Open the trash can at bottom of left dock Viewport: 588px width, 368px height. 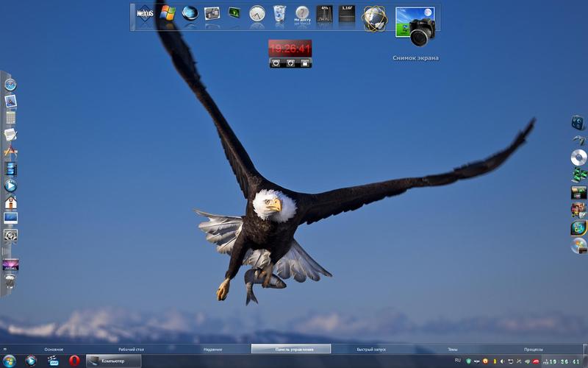point(10,281)
